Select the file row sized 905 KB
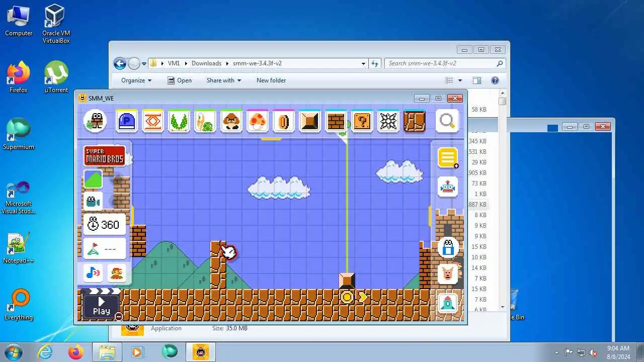644x362 pixels. click(x=477, y=173)
